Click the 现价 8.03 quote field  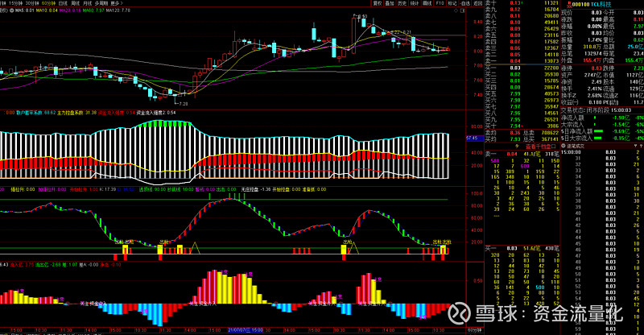[581, 13]
